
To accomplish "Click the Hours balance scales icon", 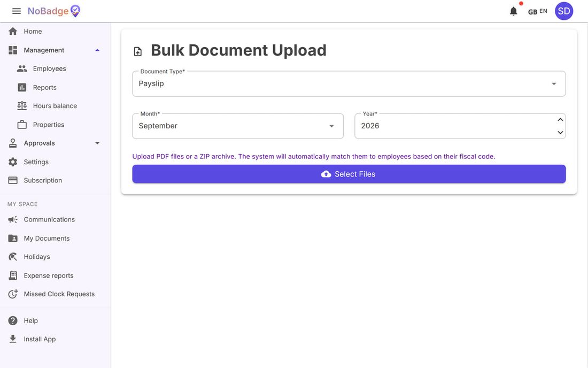I will (22, 105).
